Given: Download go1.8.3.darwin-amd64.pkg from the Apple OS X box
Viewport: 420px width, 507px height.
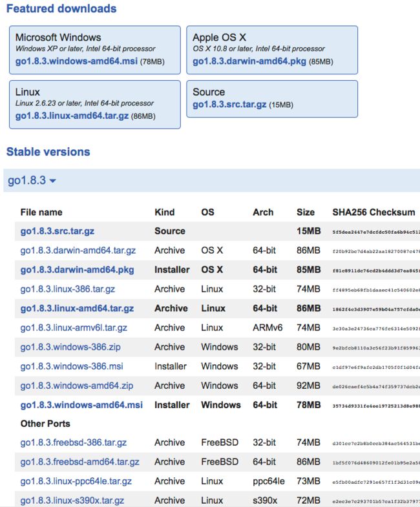Looking at the screenshot, I should click(249, 61).
